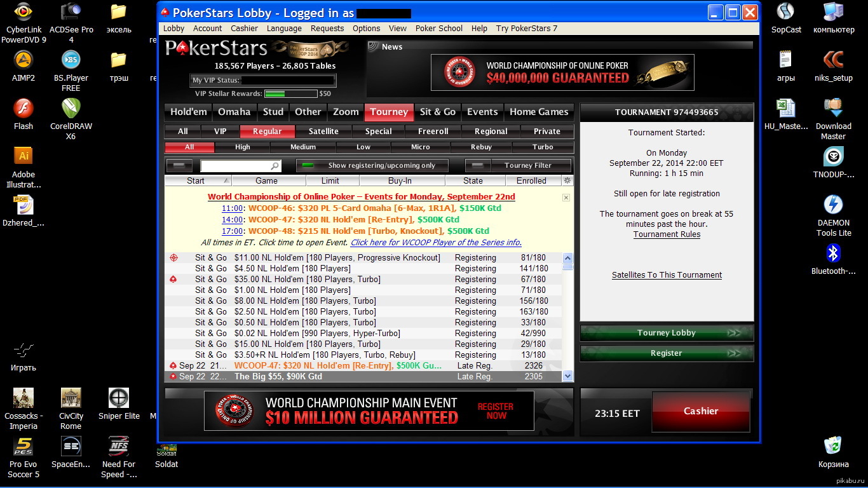The height and width of the screenshot is (488, 868).
Task: Launch Download Master icon
Action: 834,109
